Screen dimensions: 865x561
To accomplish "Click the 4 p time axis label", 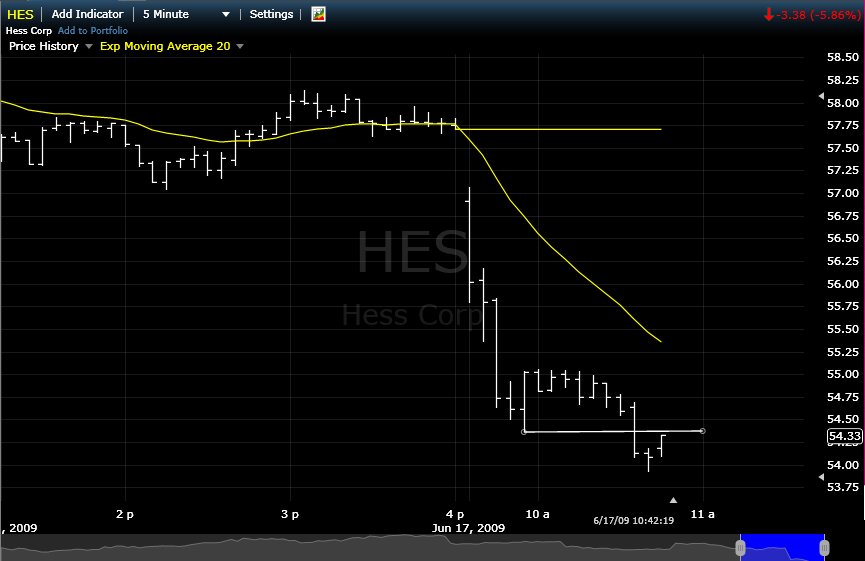I will pyautogui.click(x=455, y=514).
